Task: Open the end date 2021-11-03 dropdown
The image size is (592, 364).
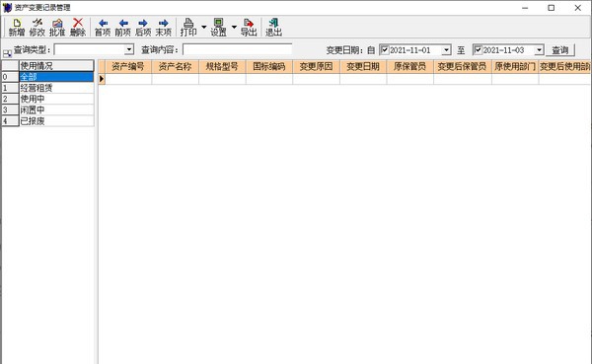Action: pyautogui.click(x=539, y=50)
